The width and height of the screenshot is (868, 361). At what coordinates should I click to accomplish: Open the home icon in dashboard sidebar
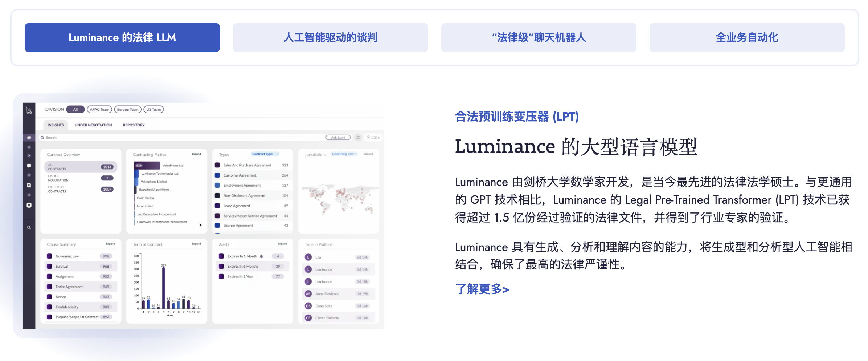pos(29,138)
